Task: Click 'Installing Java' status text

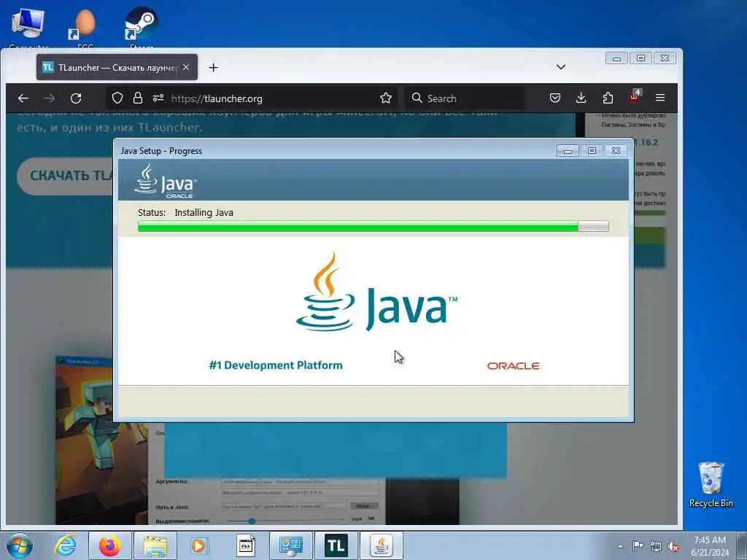Action: coord(204,212)
